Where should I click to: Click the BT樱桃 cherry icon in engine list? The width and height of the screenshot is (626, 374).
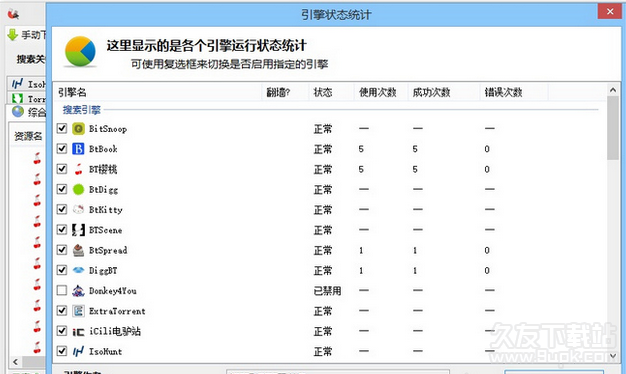[78, 169]
